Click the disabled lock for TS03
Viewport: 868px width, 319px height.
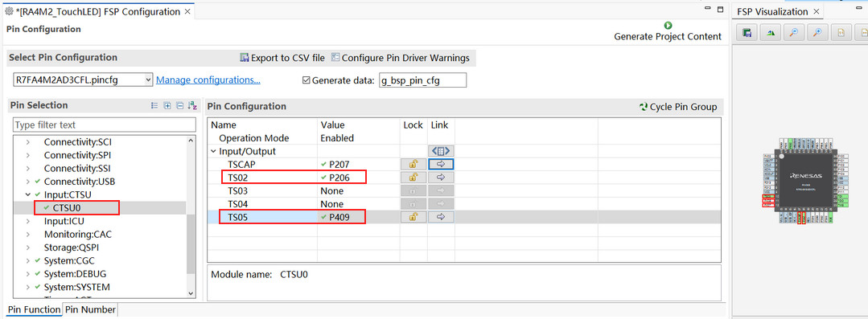click(413, 190)
